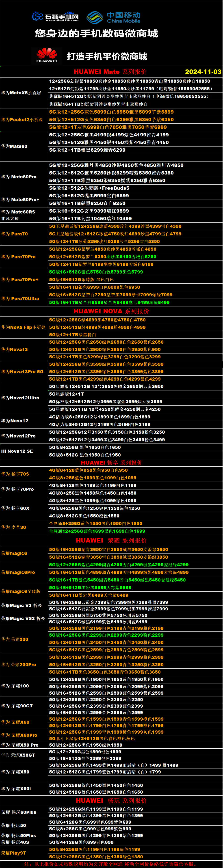
Task: Click the 典藏版16+1TB MateX5 row
Action: [99, 104]
